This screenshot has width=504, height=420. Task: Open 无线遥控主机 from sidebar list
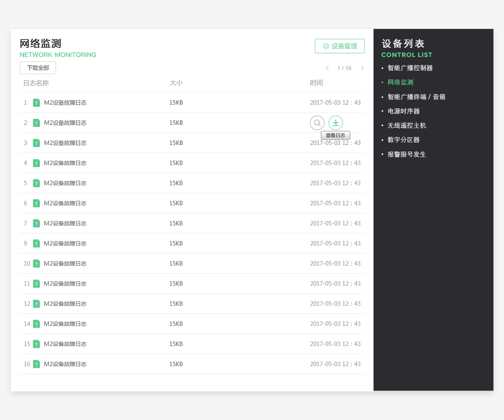coord(407,126)
